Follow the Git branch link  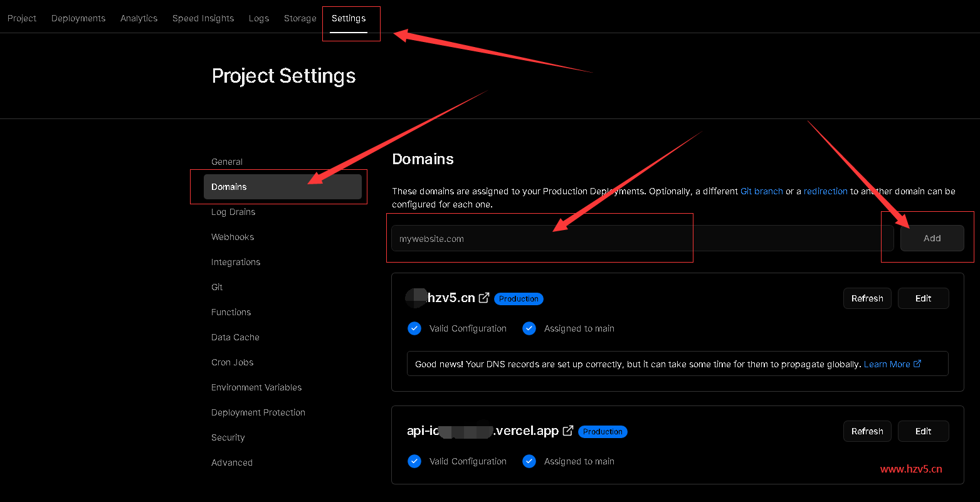click(762, 191)
